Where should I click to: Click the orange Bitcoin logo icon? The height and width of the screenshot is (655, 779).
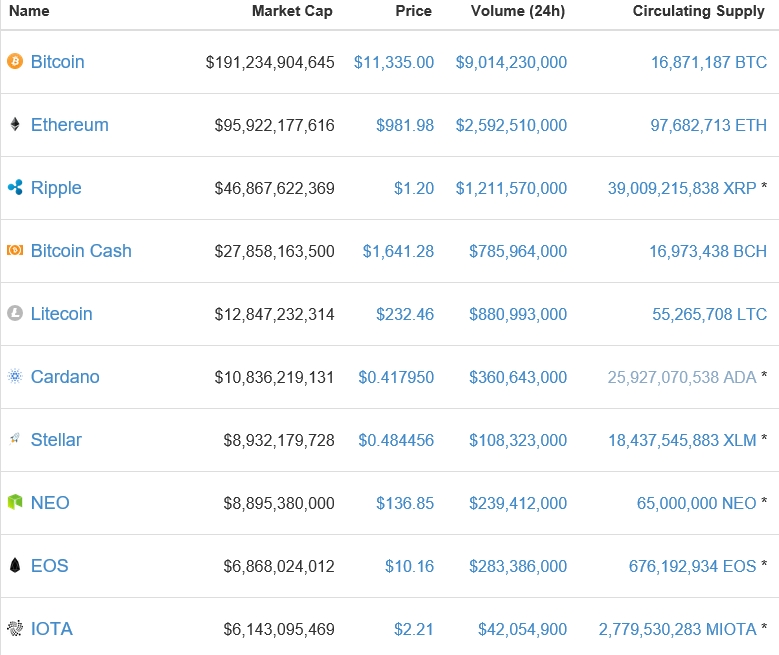[15, 62]
